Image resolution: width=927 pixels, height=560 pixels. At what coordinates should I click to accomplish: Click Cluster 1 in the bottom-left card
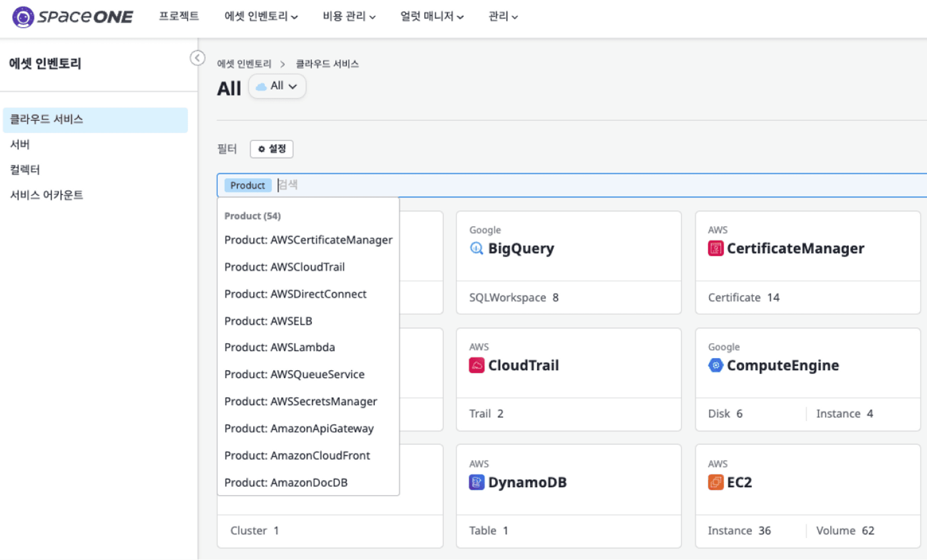coord(254,530)
